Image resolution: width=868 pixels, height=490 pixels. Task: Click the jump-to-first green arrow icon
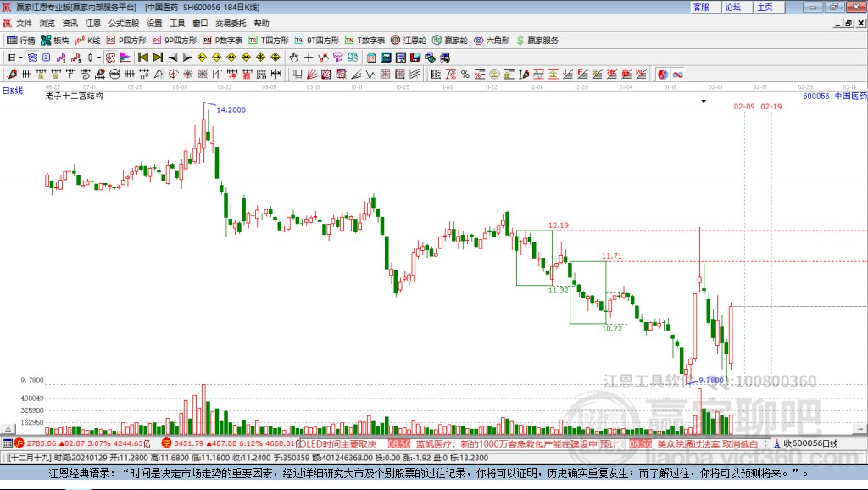point(142,58)
